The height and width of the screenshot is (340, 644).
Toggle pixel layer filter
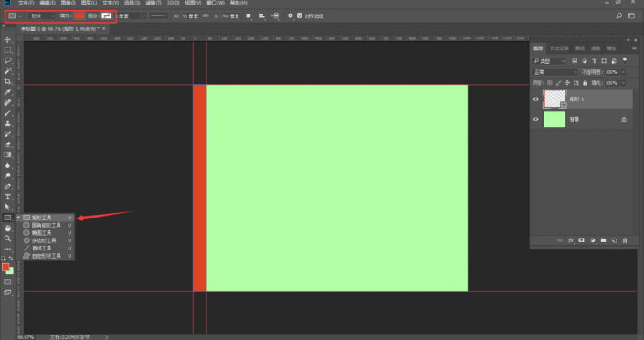coord(575,61)
